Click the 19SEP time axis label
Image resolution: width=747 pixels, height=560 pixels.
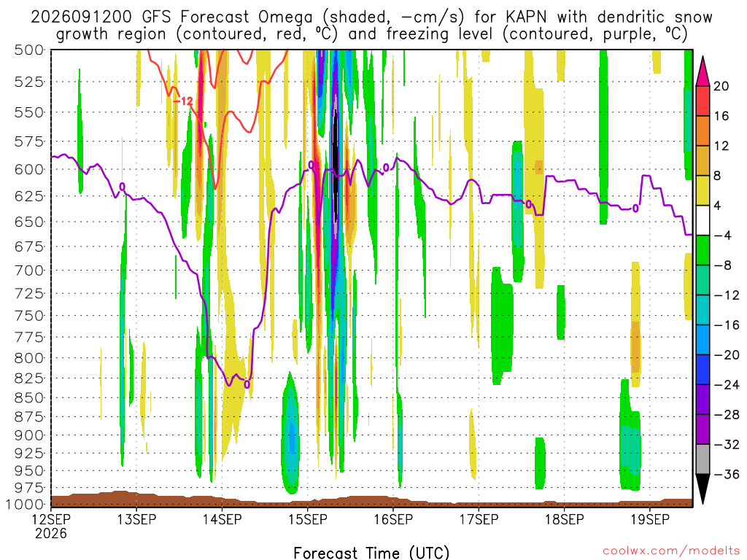(x=650, y=519)
